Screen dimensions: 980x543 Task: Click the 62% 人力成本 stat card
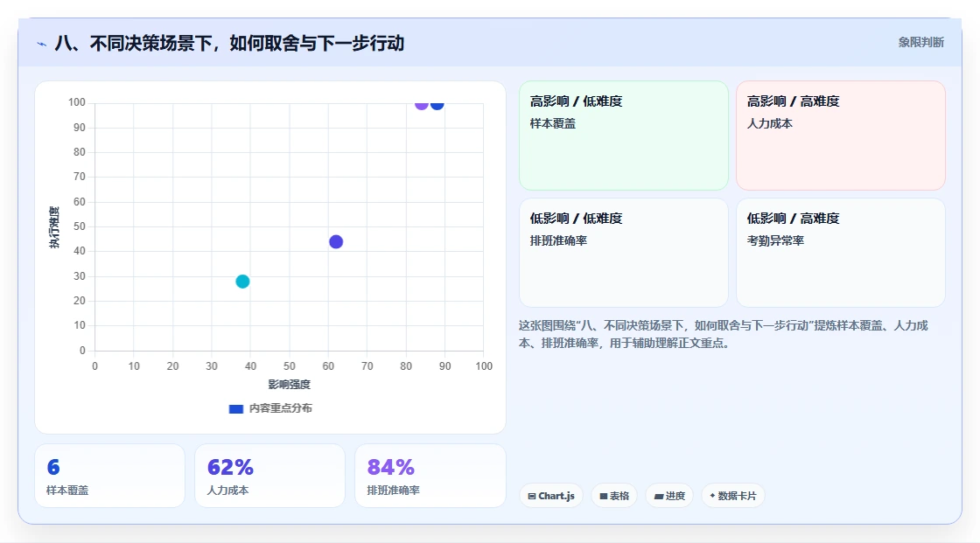coord(270,477)
